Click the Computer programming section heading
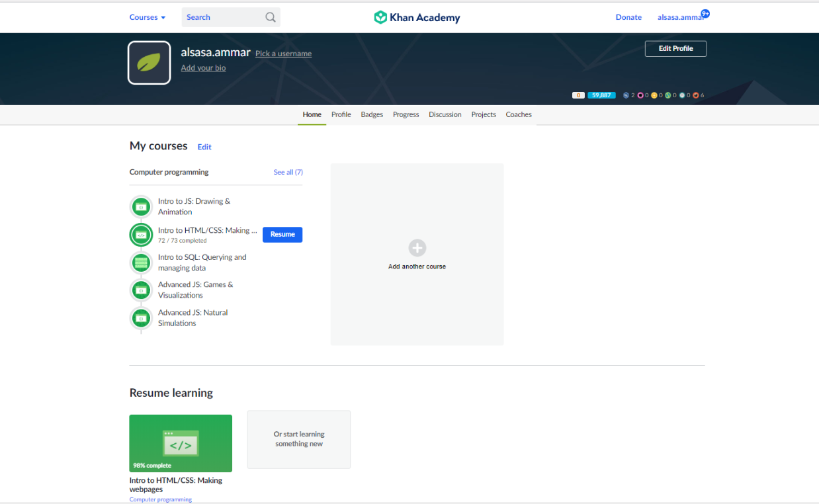 [x=169, y=172]
